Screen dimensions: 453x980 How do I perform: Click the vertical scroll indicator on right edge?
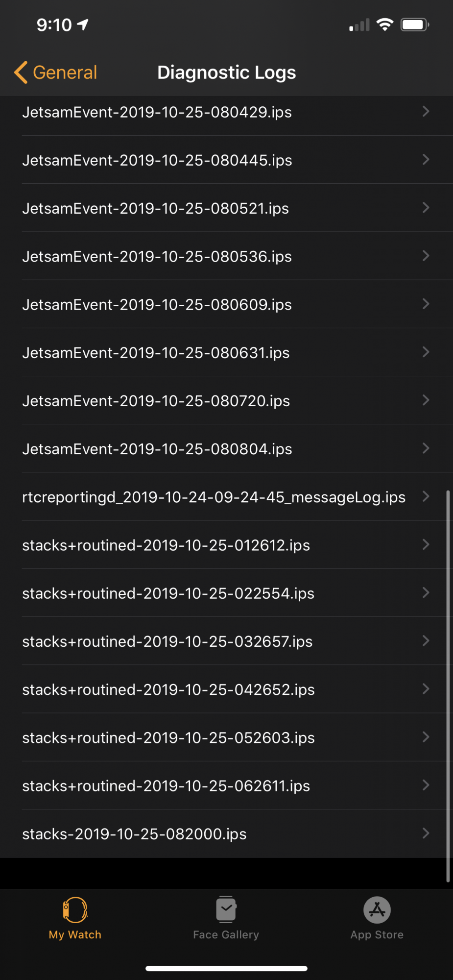[448, 686]
